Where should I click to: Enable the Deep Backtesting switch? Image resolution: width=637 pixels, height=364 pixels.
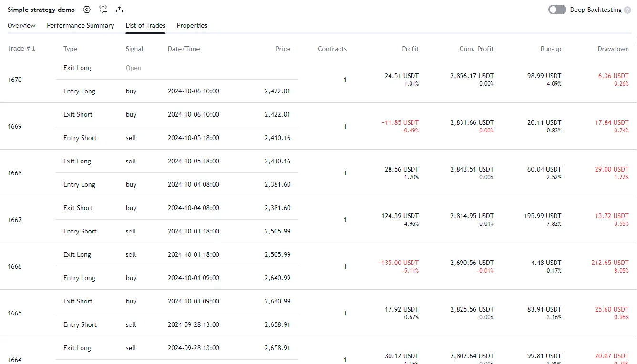[557, 10]
